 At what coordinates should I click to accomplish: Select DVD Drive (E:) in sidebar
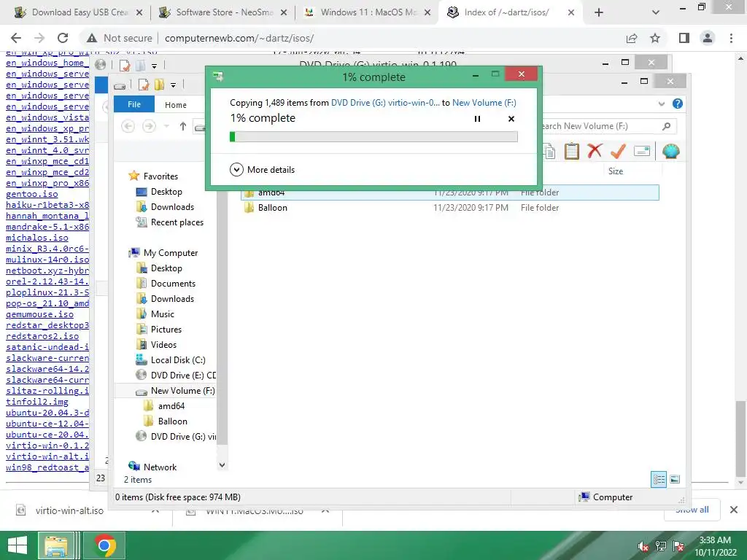point(183,376)
